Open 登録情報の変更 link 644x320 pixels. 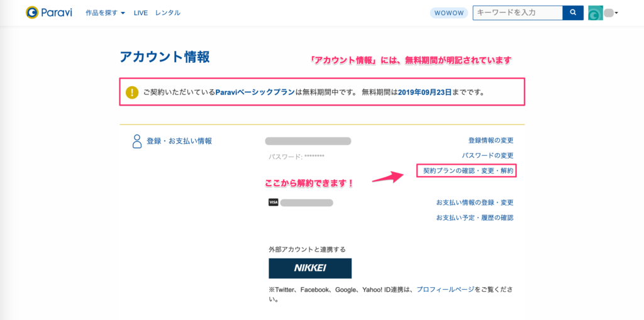tap(491, 140)
